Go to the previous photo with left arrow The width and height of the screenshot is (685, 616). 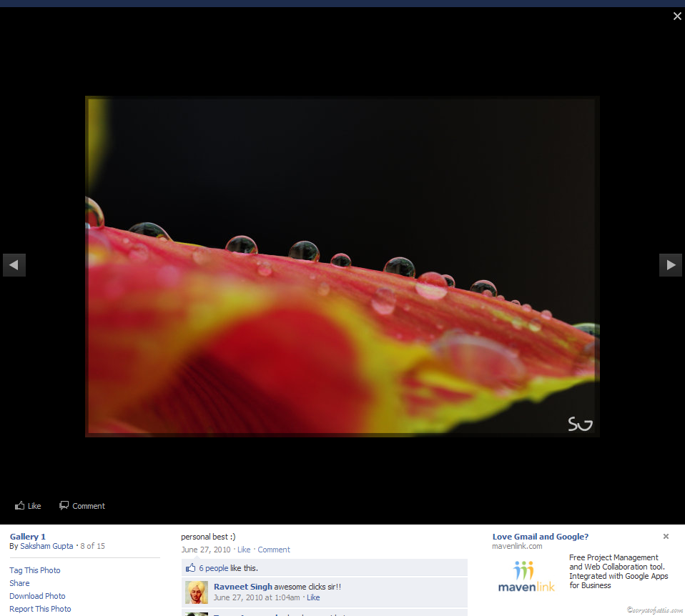click(x=14, y=265)
